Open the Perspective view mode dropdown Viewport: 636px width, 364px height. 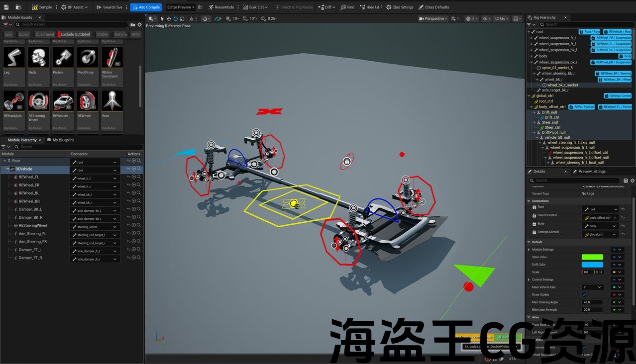(433, 18)
